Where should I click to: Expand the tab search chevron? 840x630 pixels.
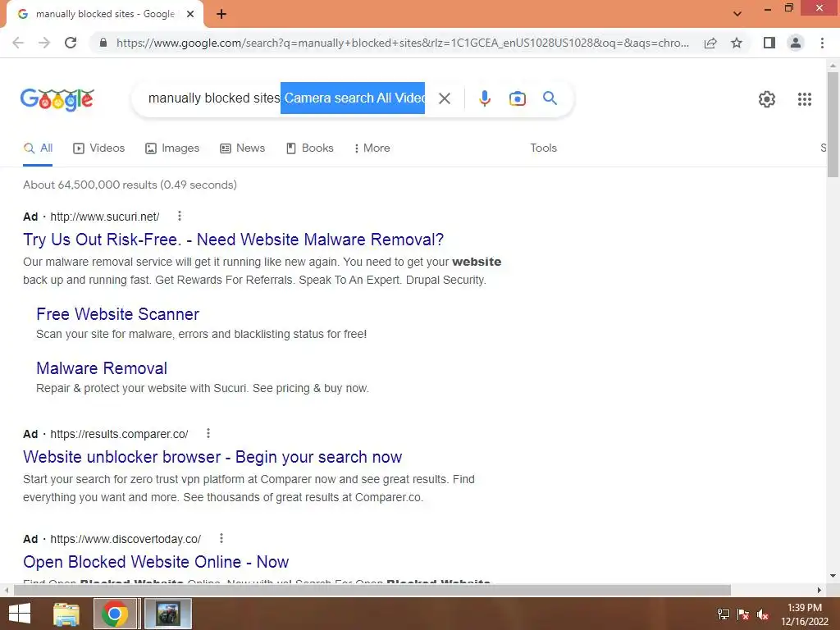tap(737, 13)
